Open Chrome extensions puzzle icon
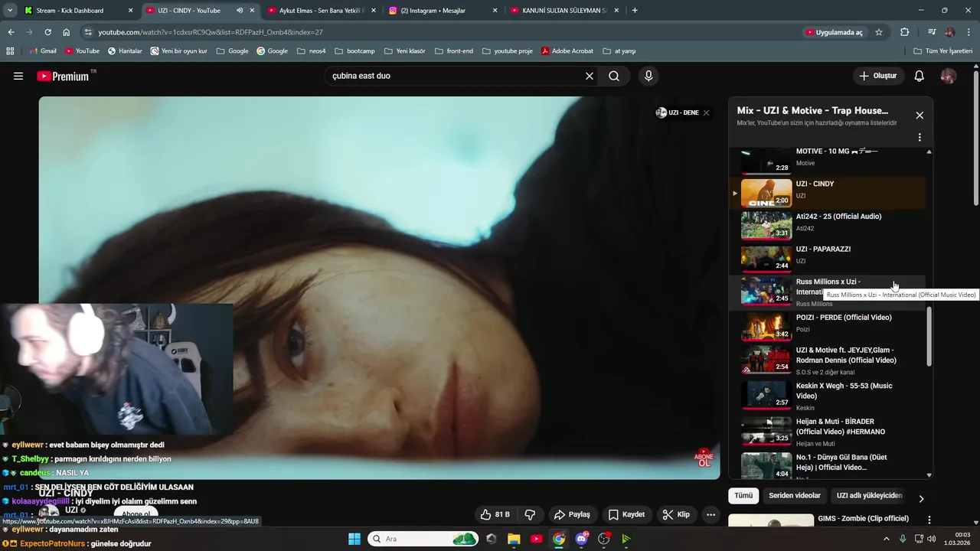 (x=905, y=32)
